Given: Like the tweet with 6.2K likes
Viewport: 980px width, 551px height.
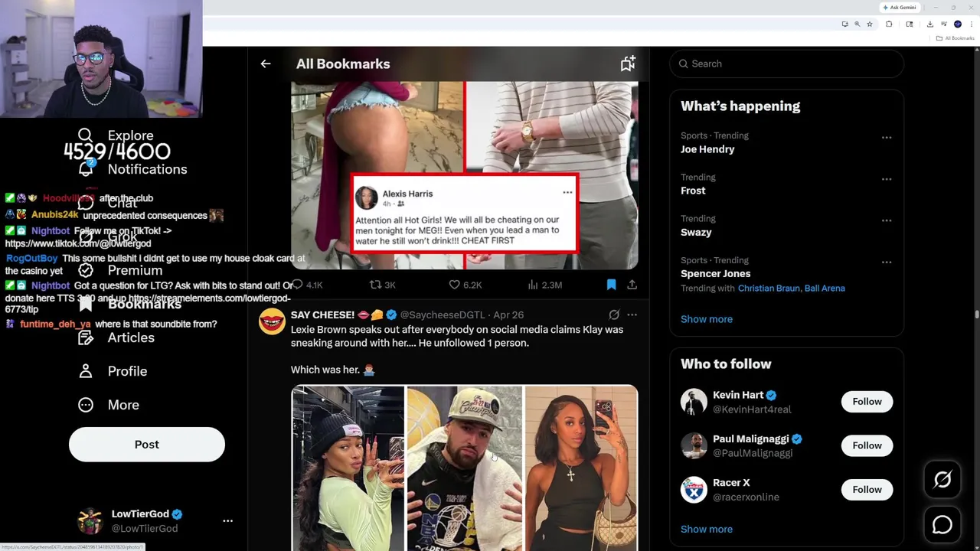Looking at the screenshot, I should point(465,285).
